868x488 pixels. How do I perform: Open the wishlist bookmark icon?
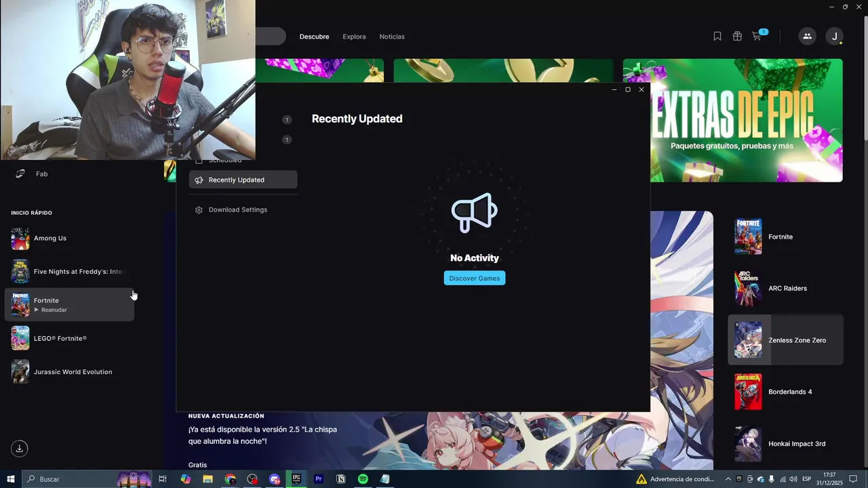point(717,37)
